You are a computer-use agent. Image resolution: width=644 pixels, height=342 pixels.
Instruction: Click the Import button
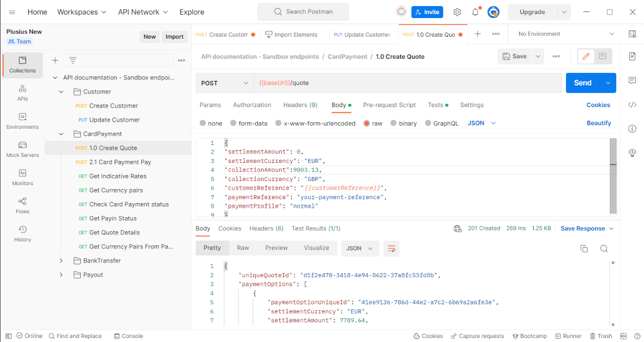(175, 37)
